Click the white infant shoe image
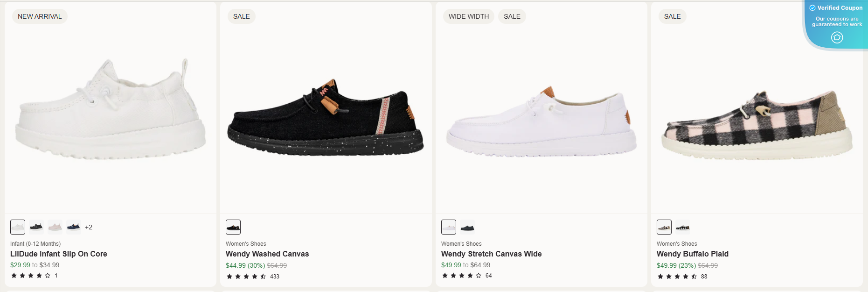The image size is (868, 292). 111,112
